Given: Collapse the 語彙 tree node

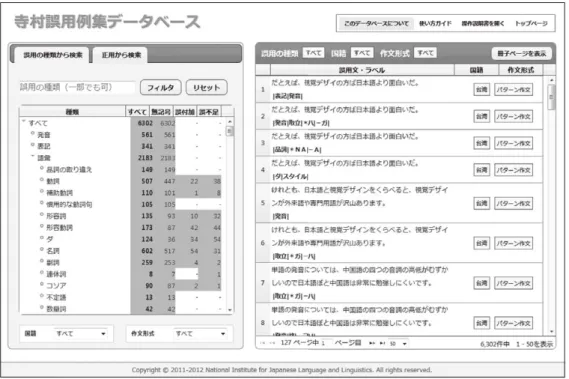Looking at the screenshot, I should pyautogui.click(x=33, y=156).
